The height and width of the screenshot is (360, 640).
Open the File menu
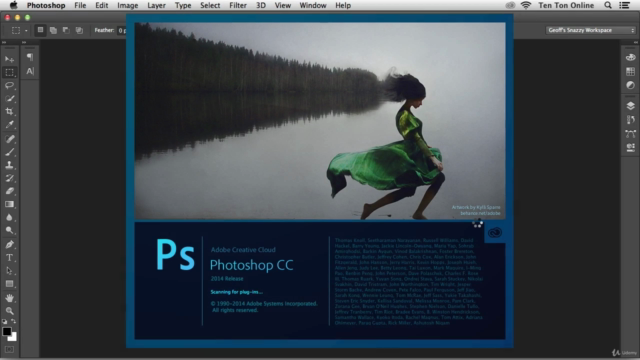coord(80,5)
